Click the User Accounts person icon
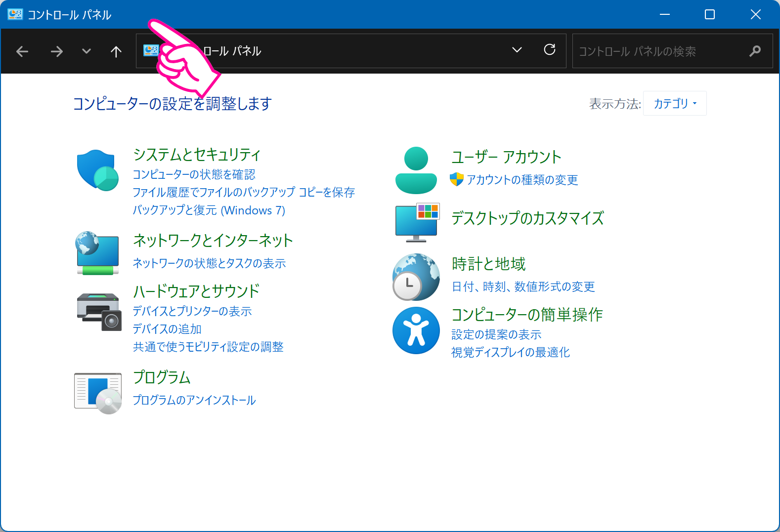 416,170
